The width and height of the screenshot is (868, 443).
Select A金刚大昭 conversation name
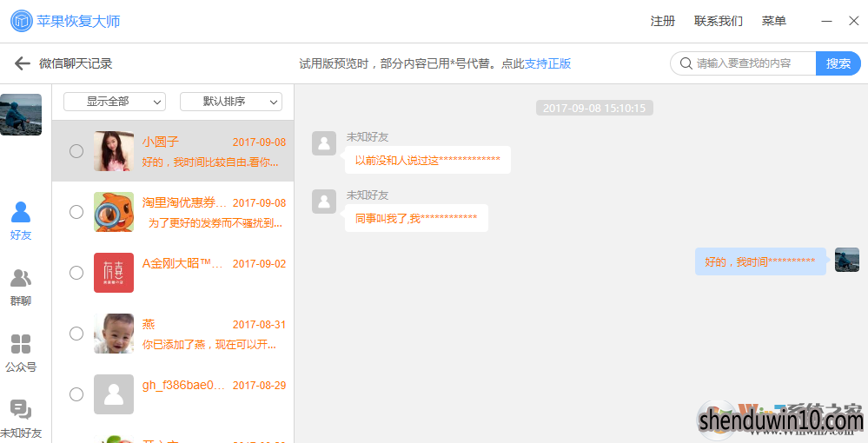182,263
